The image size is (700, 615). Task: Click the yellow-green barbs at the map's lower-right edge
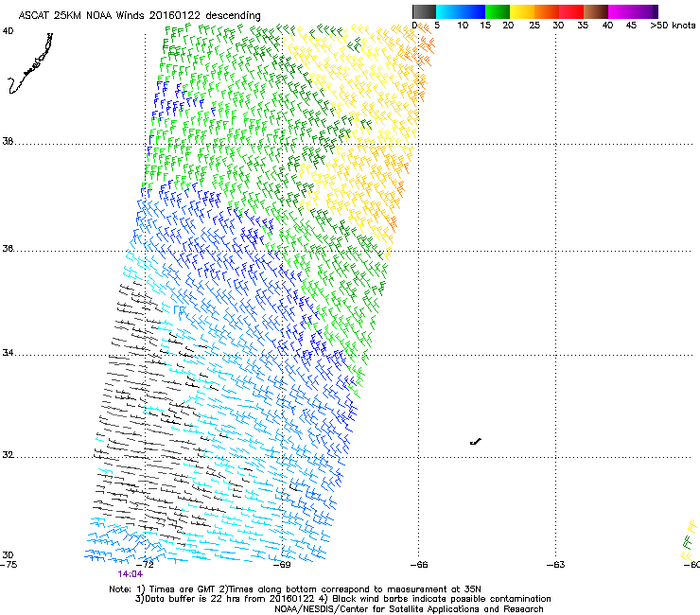tap(690, 541)
